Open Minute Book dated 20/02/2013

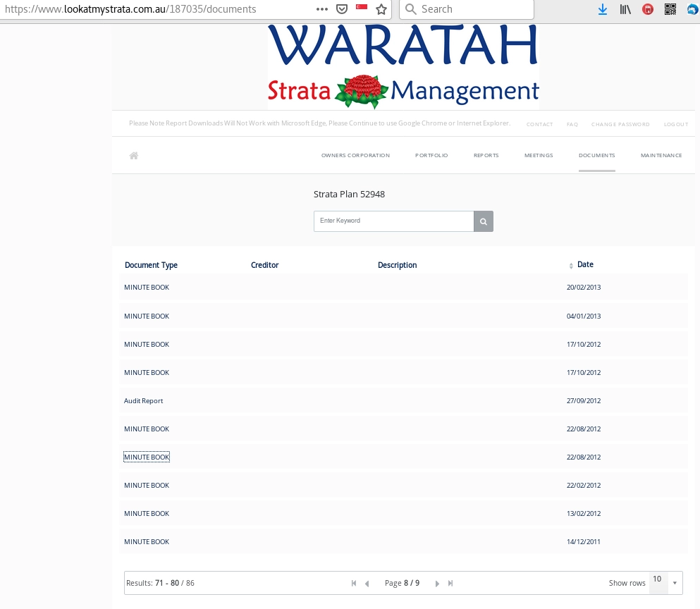tap(147, 288)
